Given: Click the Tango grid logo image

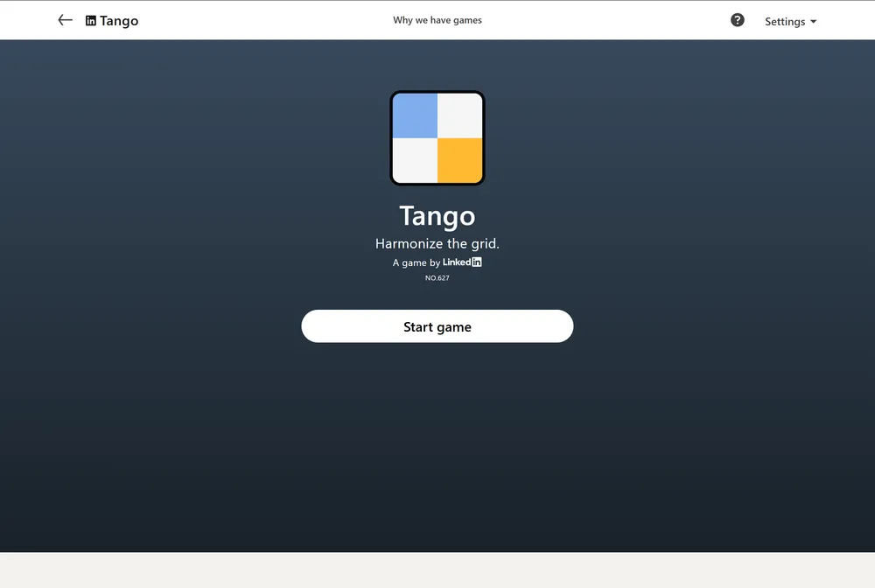Looking at the screenshot, I should 437,137.
